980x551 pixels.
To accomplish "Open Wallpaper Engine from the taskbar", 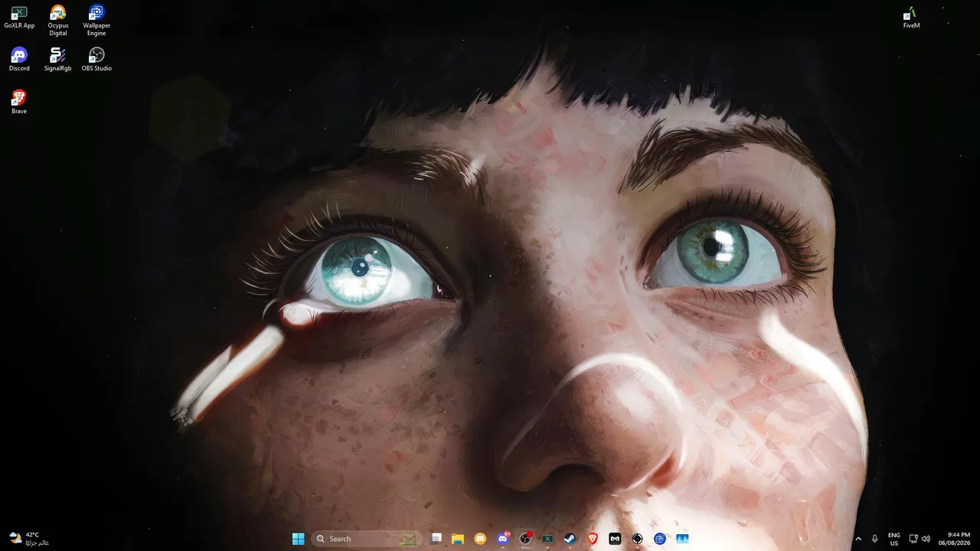I will (x=660, y=539).
